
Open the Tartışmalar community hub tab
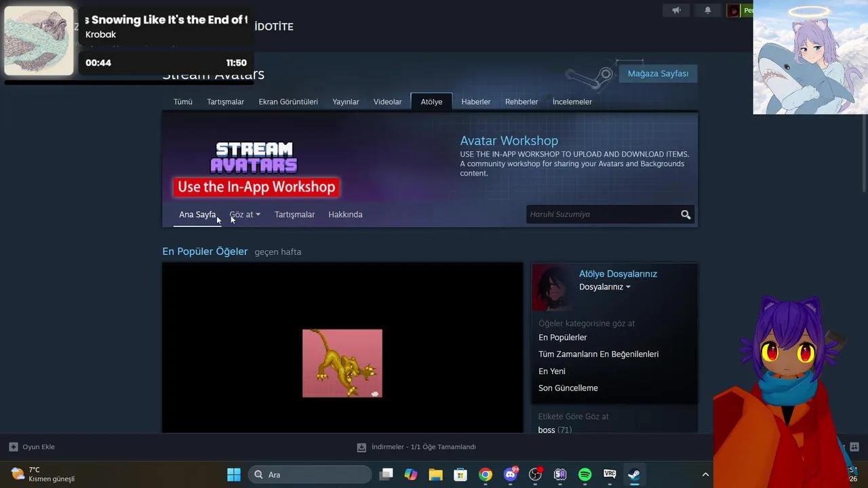pyautogui.click(x=225, y=102)
